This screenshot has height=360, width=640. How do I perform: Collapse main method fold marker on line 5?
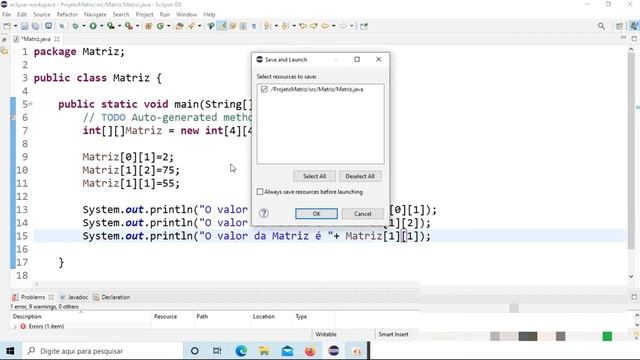point(31,104)
